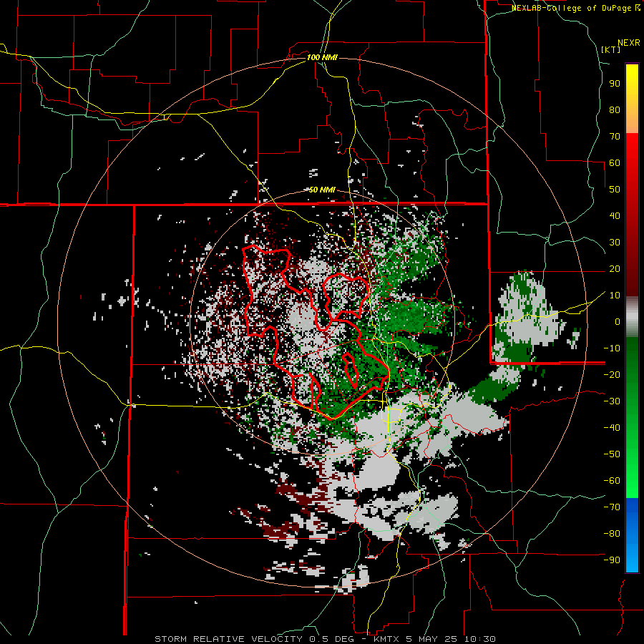The width and height of the screenshot is (644, 644).
Task: Click the scale value -70
Action: pos(612,507)
